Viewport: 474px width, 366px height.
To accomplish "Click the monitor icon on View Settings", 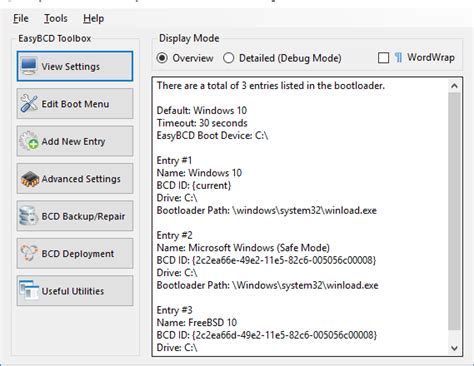I will tap(29, 66).
